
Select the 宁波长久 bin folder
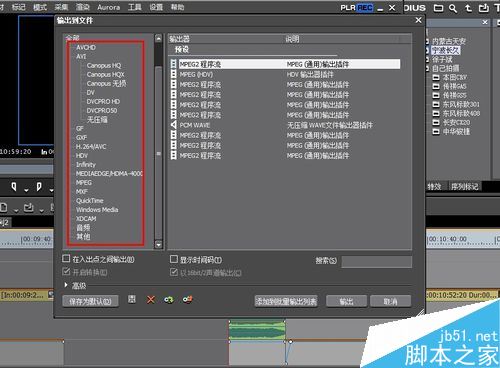[x=446, y=51]
